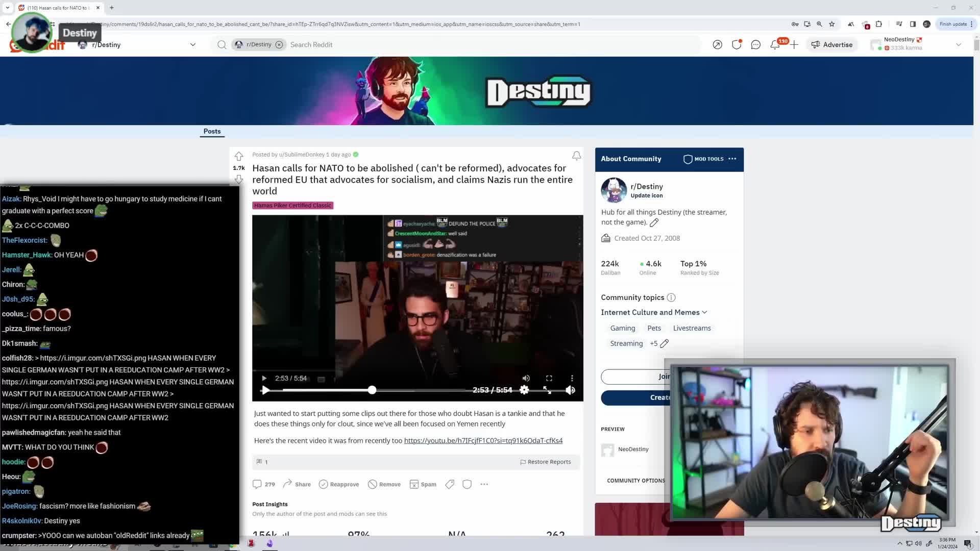Open the moderation shield icon in header
The image size is (980, 551).
(737, 44)
